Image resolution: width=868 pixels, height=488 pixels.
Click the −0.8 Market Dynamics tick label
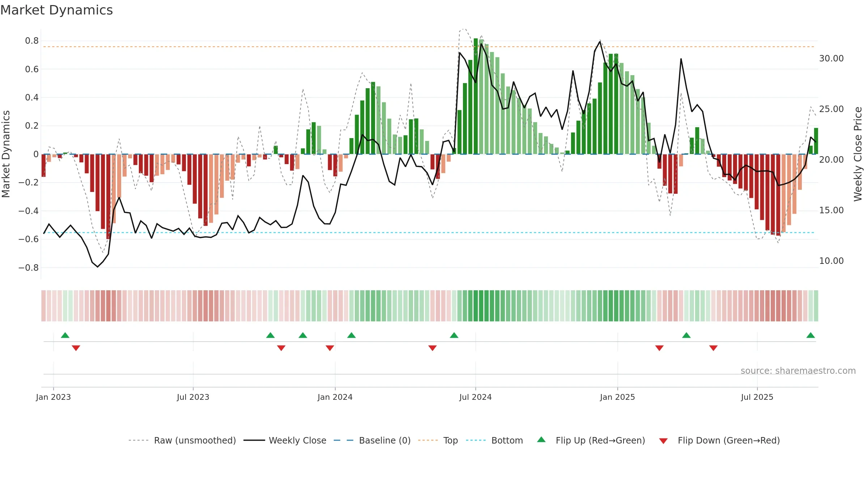coord(29,267)
